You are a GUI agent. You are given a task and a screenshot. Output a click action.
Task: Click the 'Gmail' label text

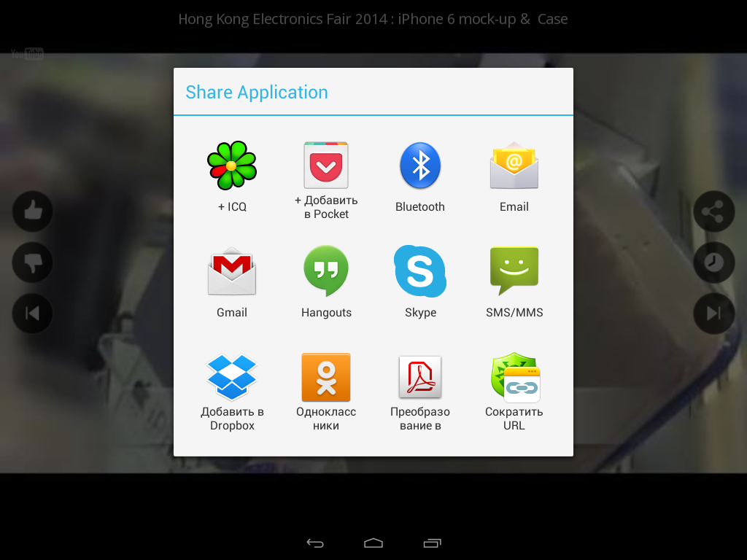(232, 312)
